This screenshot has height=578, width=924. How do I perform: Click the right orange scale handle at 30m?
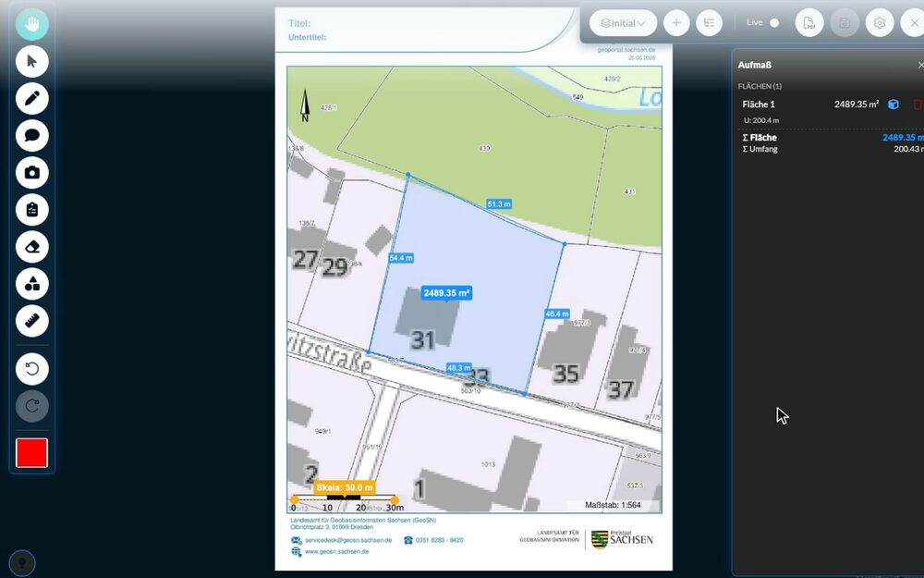click(395, 500)
